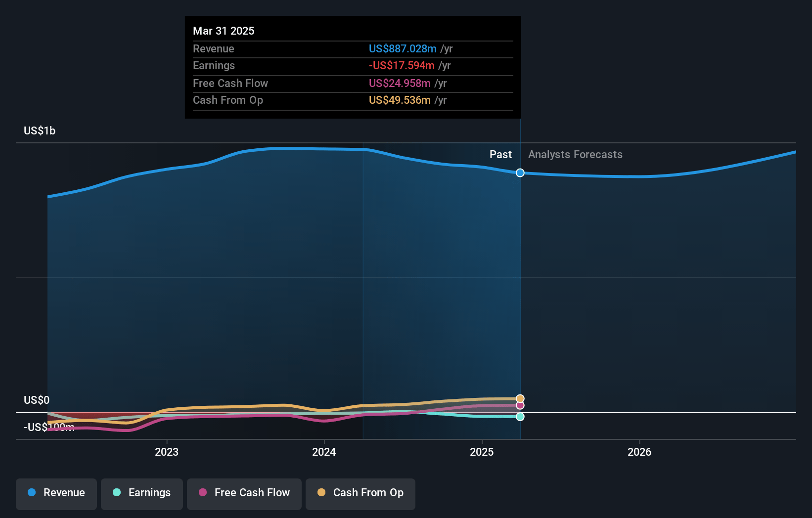This screenshot has width=812, height=518.
Task: Click the Mar 31 2025 tooltip date
Action: pos(224,31)
